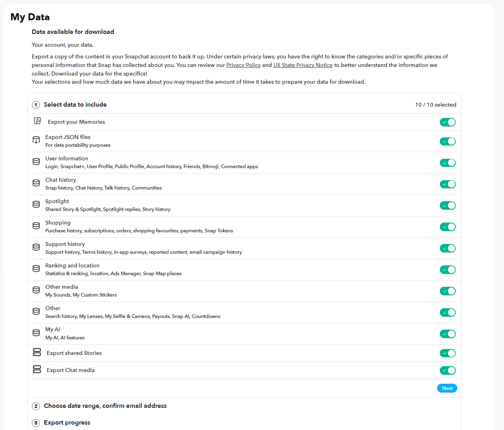The height and width of the screenshot is (430, 504).
Task: Switch off the Export Chat media toggle
Action: [x=448, y=370]
